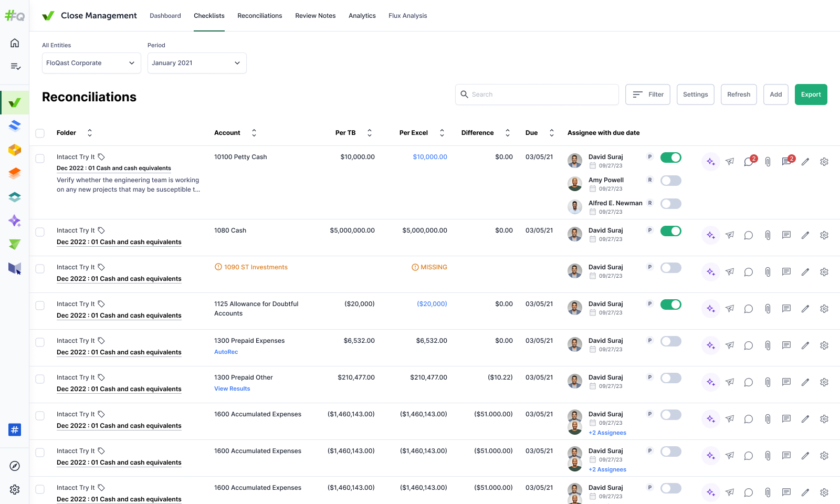Sort the table by the Difference column arrows
The height and width of the screenshot is (504, 840).
(x=507, y=133)
